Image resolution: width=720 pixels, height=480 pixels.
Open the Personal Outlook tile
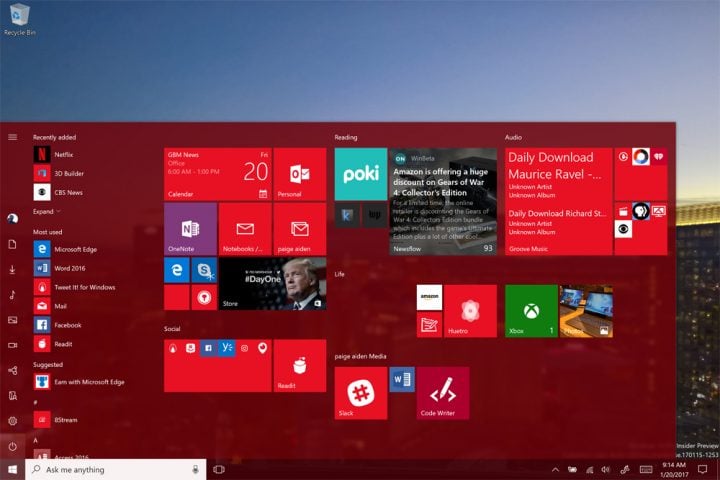pyautogui.click(x=299, y=174)
